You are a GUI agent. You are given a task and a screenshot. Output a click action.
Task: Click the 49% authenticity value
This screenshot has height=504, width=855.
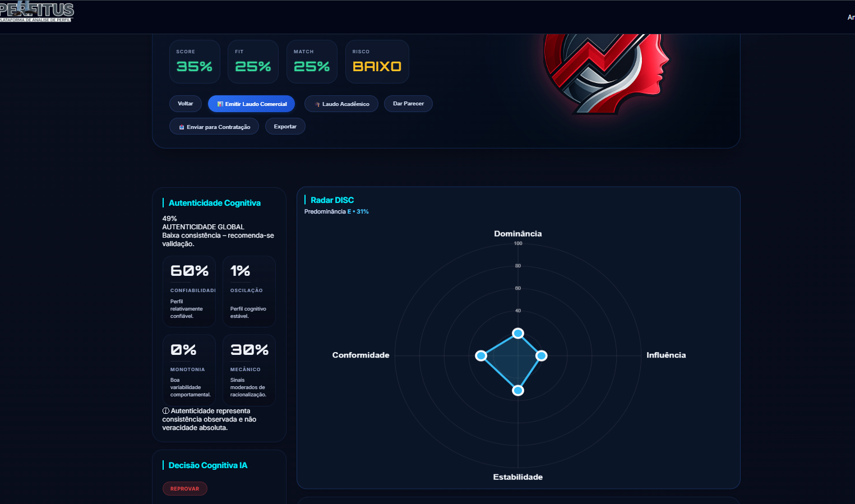169,219
